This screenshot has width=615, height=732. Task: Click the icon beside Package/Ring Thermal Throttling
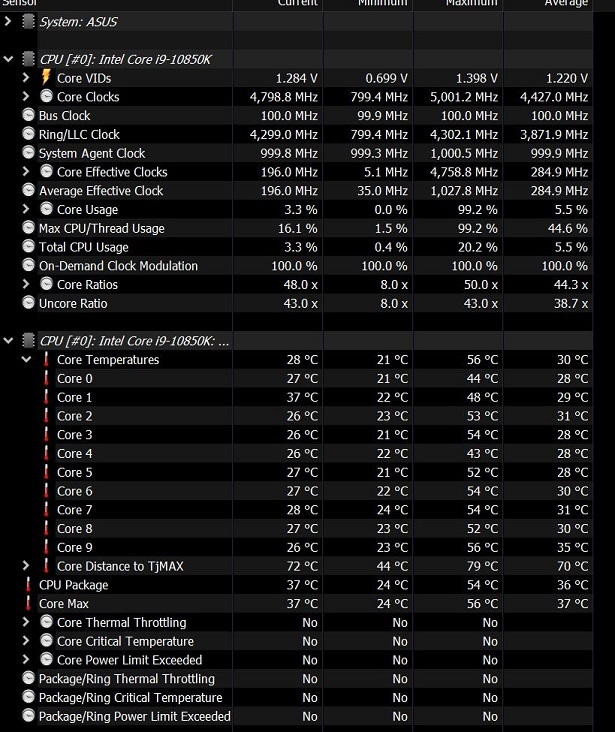29,679
